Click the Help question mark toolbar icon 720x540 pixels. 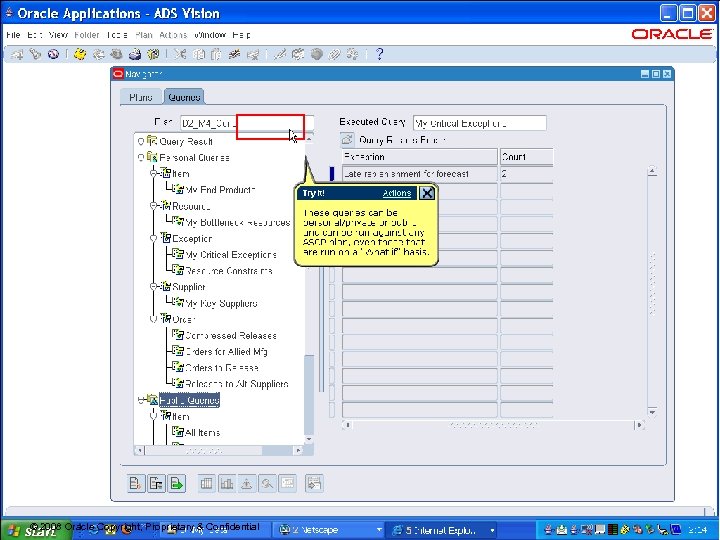click(x=379, y=54)
